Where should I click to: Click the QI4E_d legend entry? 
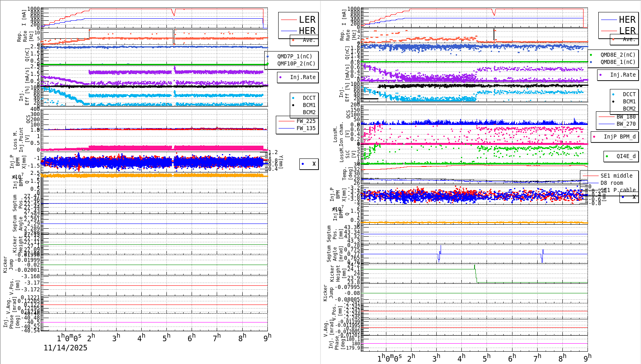point(626,156)
